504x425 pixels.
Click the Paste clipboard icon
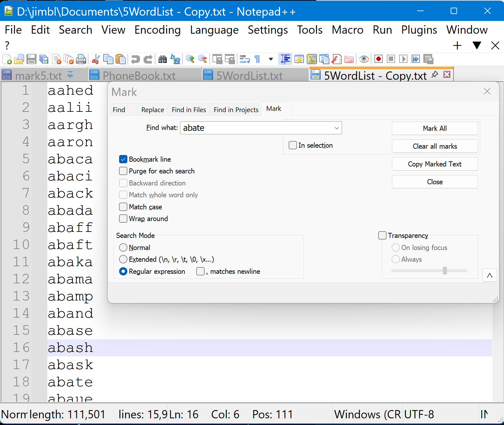(120, 59)
